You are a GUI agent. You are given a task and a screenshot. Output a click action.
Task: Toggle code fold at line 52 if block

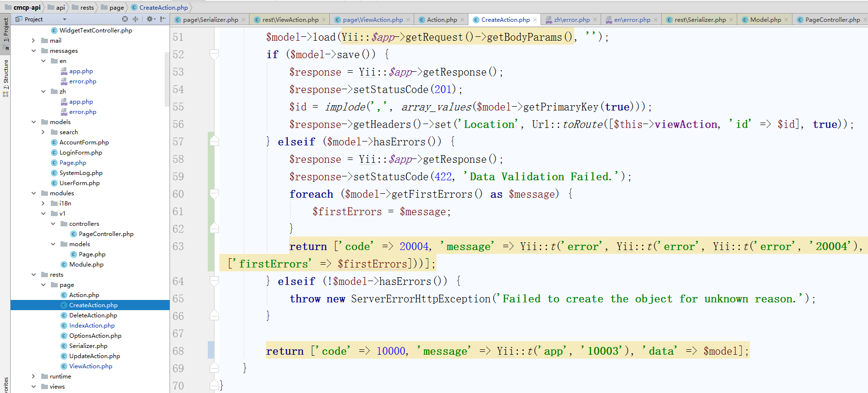tap(214, 54)
